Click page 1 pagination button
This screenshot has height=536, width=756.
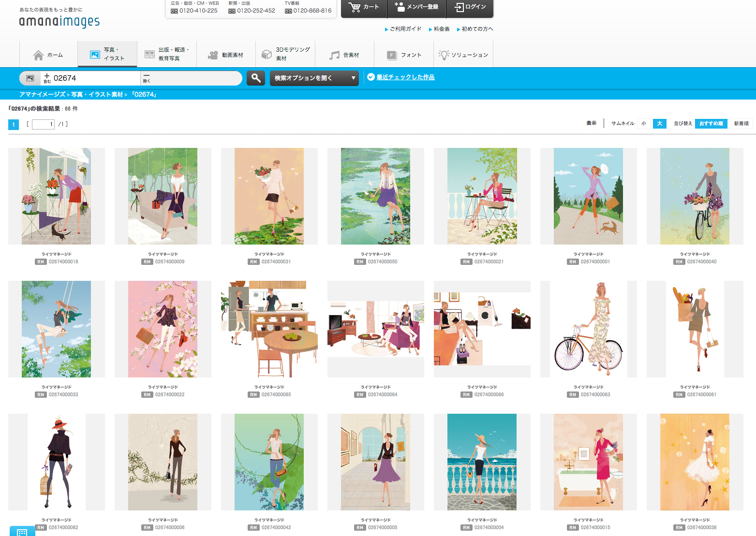[14, 124]
